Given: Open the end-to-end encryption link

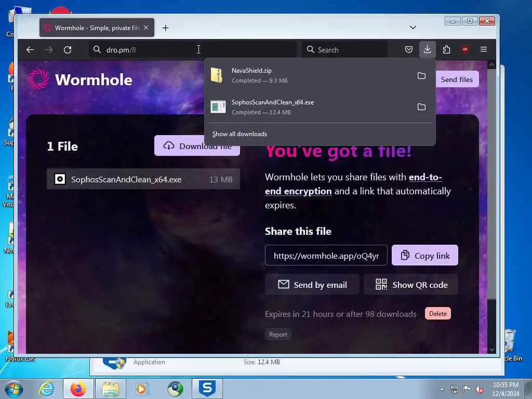Looking at the screenshot, I should tap(353, 184).
